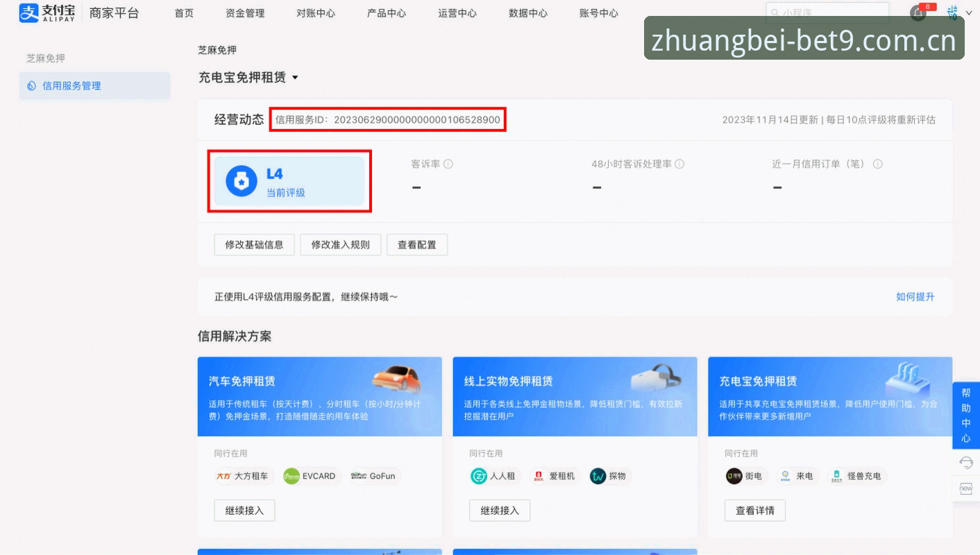Click info icon next to 48小时客诉处理率
Image resolution: width=980 pixels, height=555 pixels.
tap(679, 164)
